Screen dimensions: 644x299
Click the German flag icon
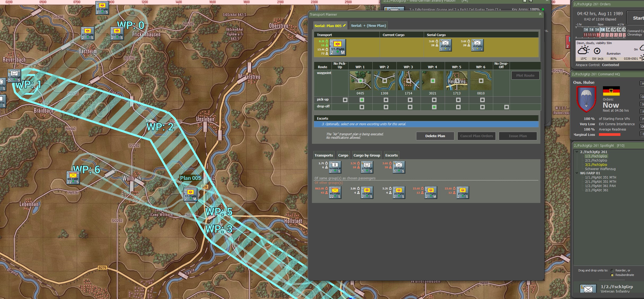611,91
